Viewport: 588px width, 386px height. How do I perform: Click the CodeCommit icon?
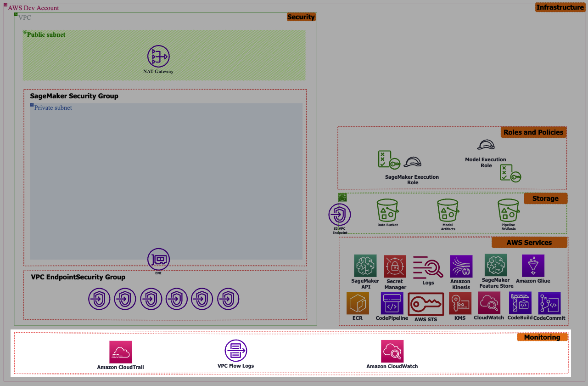click(x=549, y=303)
